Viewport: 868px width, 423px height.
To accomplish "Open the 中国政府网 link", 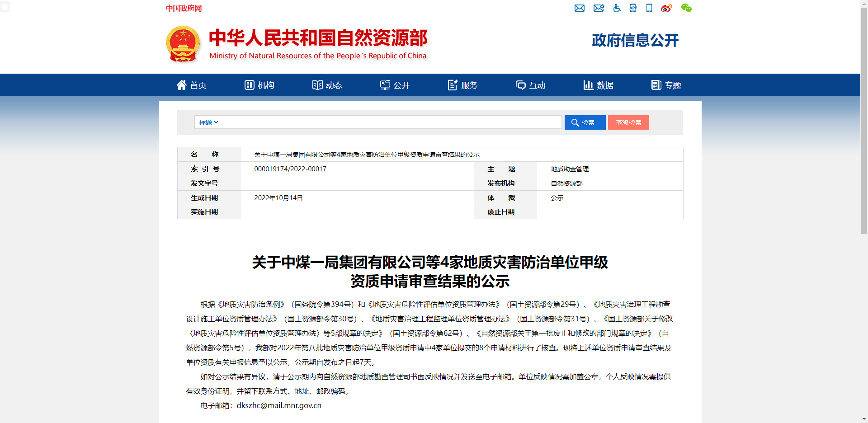I will [183, 8].
